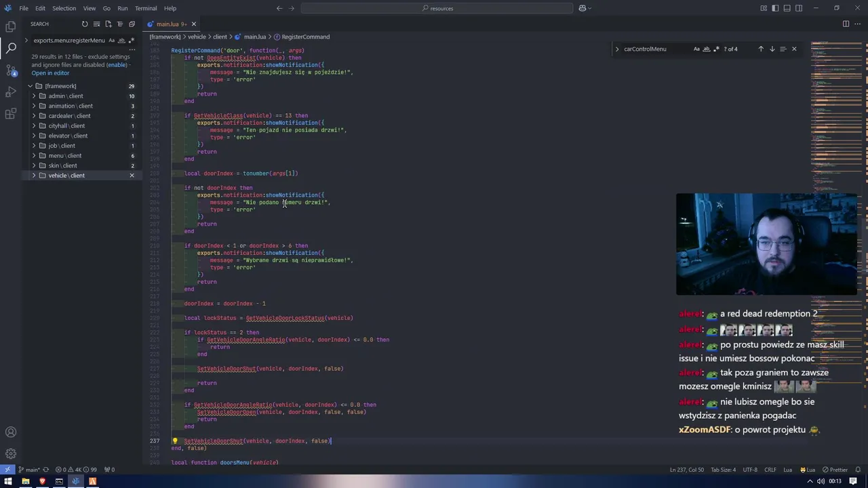Open the Terminal menu
The height and width of the screenshot is (488, 868).
(x=146, y=8)
